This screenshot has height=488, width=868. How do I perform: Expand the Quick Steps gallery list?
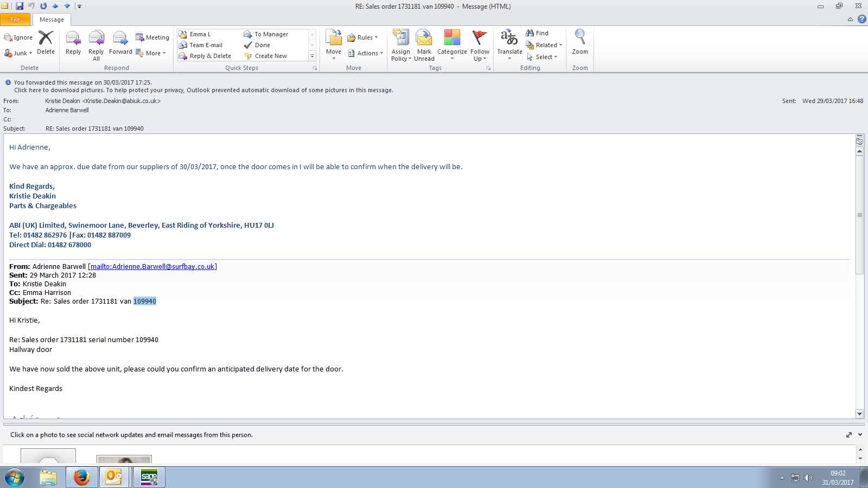[x=312, y=56]
